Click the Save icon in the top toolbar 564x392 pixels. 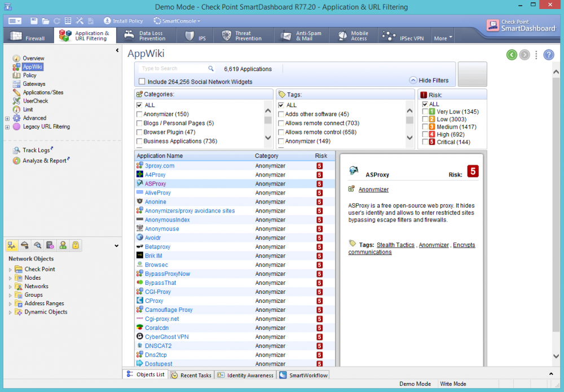[34, 21]
